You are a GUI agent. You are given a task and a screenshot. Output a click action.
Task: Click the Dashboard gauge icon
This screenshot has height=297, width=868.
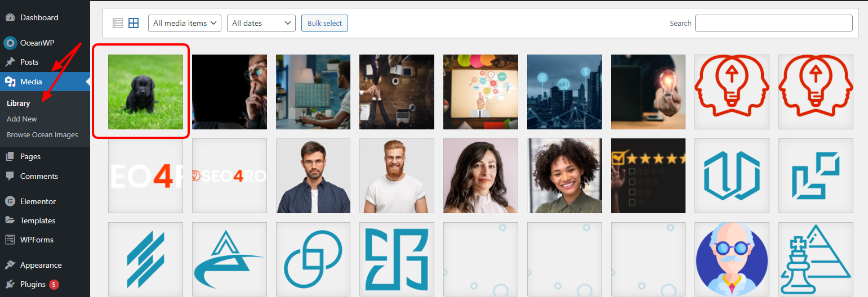tap(10, 17)
